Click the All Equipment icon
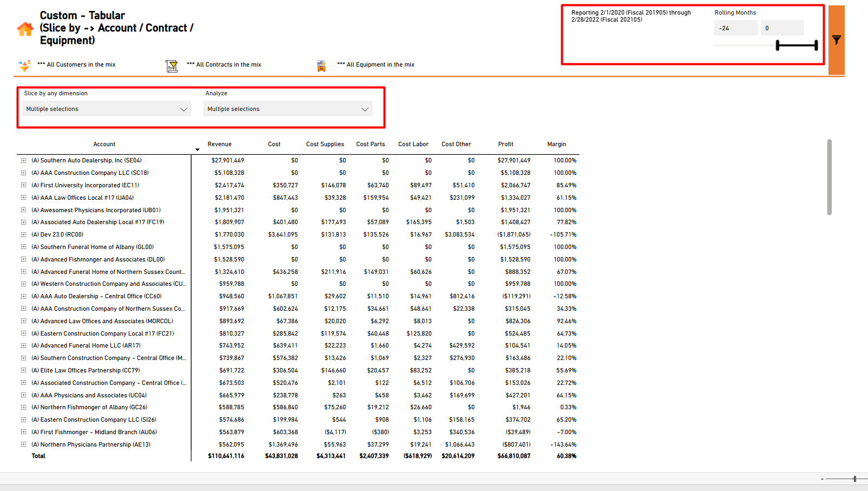Viewport: 868px width, 491px height. (321, 66)
